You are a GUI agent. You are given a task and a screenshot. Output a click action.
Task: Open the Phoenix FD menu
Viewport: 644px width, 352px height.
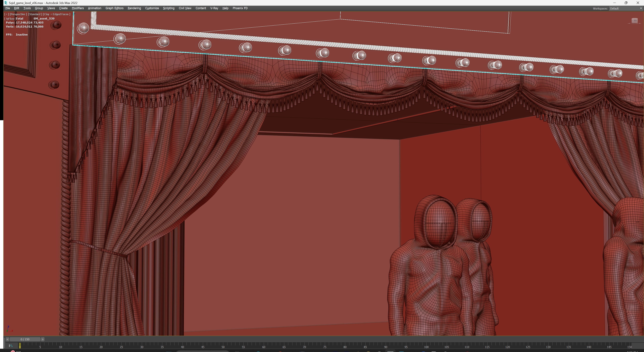[240, 8]
